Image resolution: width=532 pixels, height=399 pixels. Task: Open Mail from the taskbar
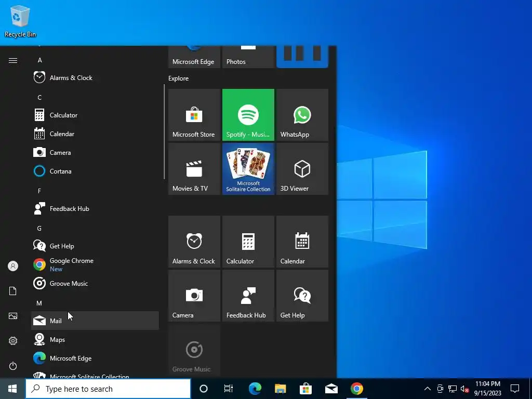click(331, 389)
